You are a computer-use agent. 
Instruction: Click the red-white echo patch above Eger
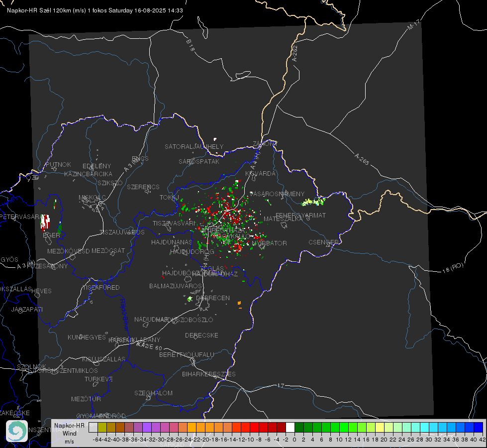tap(45, 222)
